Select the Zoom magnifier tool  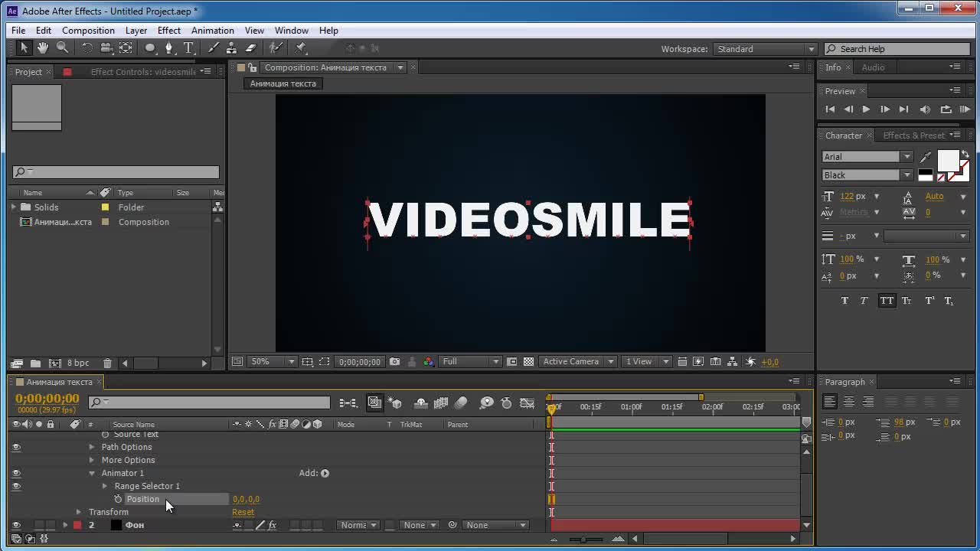click(63, 48)
